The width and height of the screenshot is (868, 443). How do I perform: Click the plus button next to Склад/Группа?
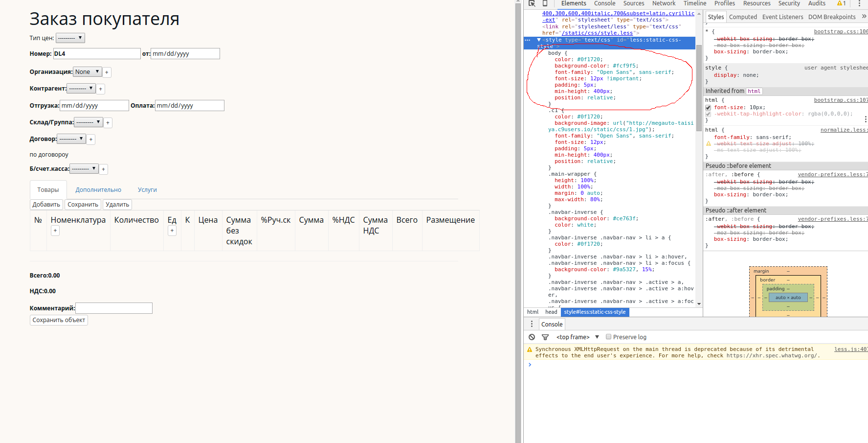(x=108, y=123)
